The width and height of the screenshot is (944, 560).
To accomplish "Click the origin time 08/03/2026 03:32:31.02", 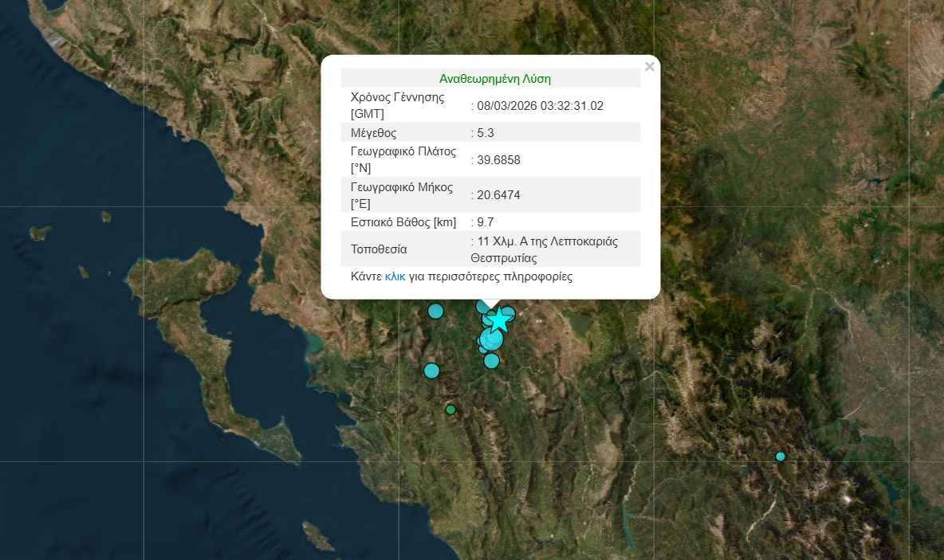I will coord(539,106).
